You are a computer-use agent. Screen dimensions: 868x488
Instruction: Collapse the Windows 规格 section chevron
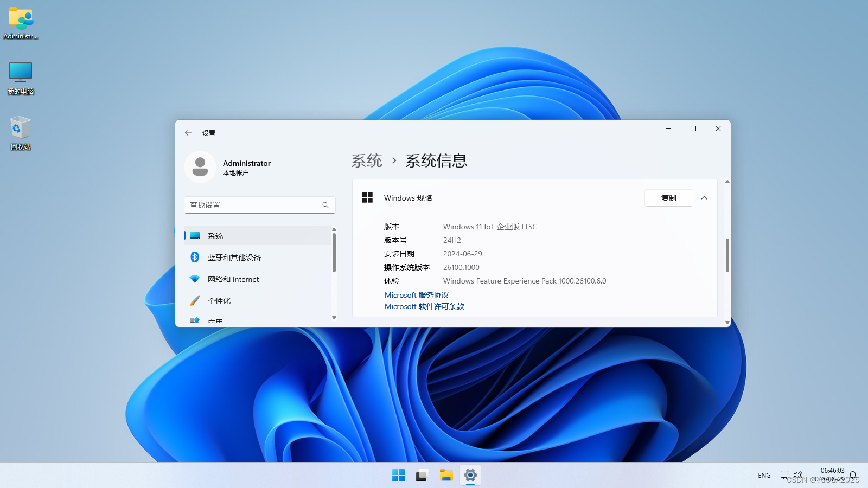click(x=704, y=198)
